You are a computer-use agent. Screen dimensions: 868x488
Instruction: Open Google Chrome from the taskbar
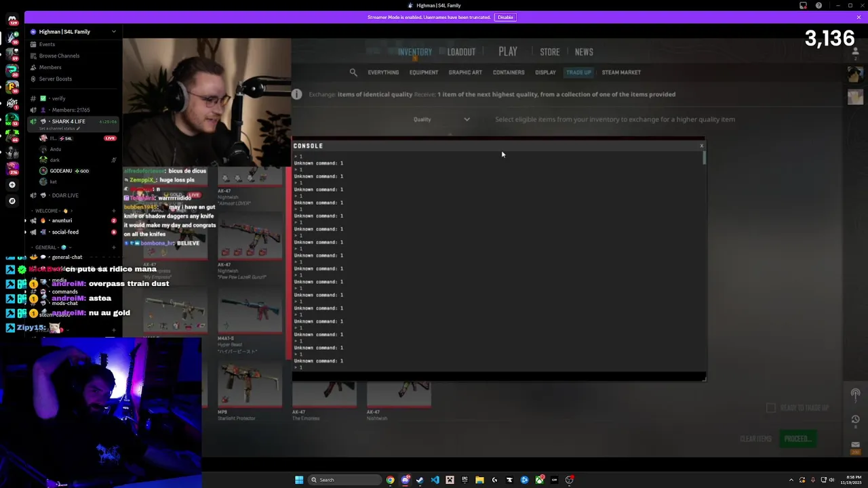coord(391,480)
